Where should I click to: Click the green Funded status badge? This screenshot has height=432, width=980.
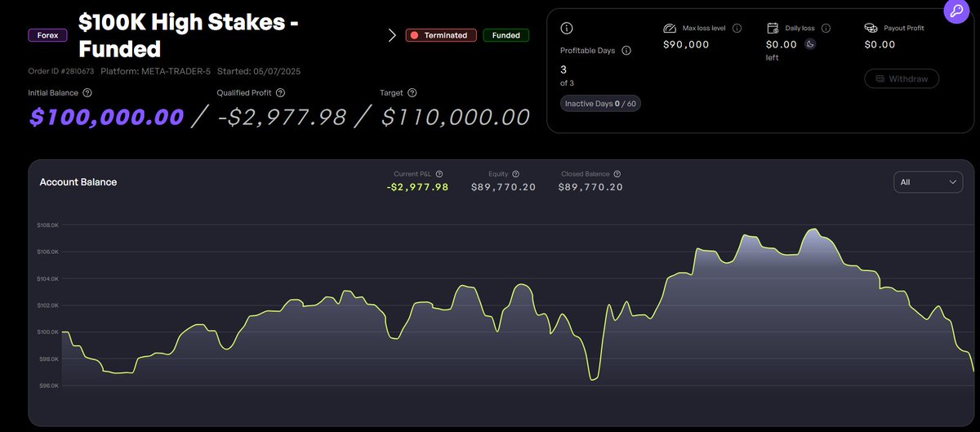[x=506, y=35]
